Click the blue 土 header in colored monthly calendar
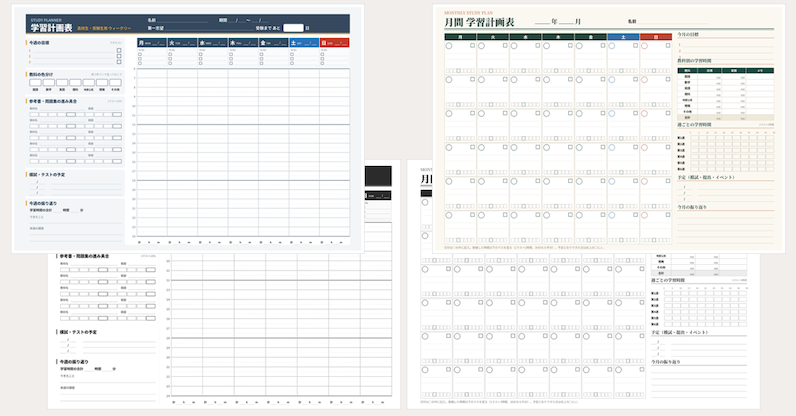The image size is (796, 416). coord(623,37)
